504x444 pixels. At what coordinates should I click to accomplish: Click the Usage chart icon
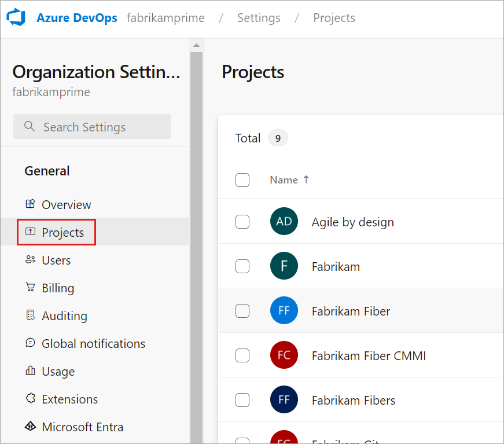31,371
